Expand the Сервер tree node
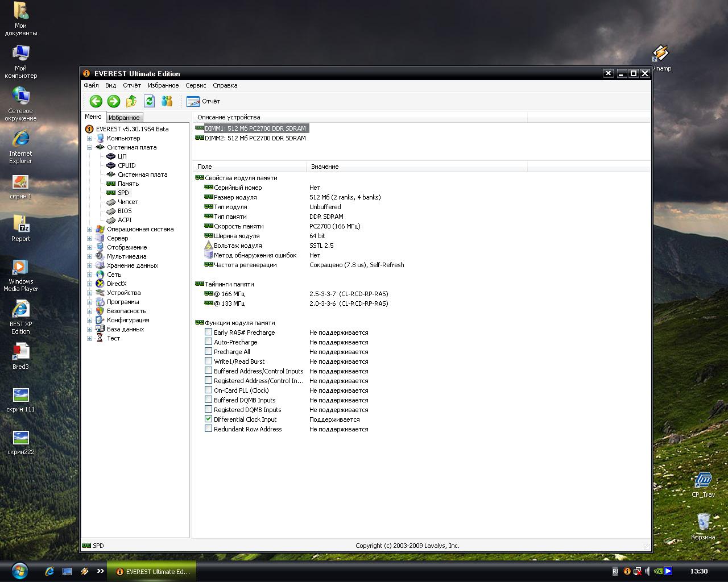 point(89,238)
